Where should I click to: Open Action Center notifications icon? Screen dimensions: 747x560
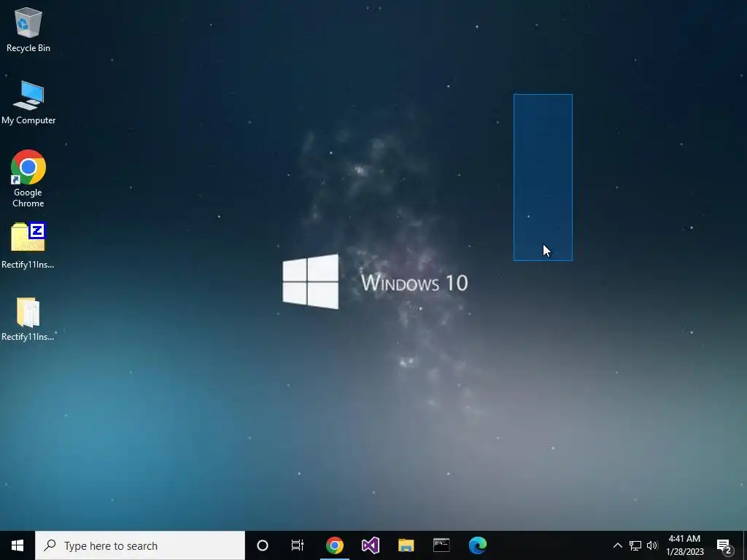[724, 545]
